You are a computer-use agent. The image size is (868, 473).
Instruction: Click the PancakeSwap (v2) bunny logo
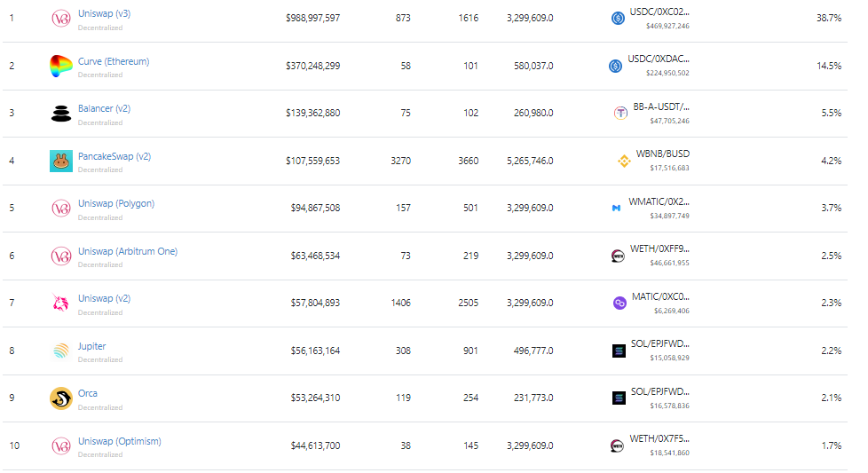point(61,161)
